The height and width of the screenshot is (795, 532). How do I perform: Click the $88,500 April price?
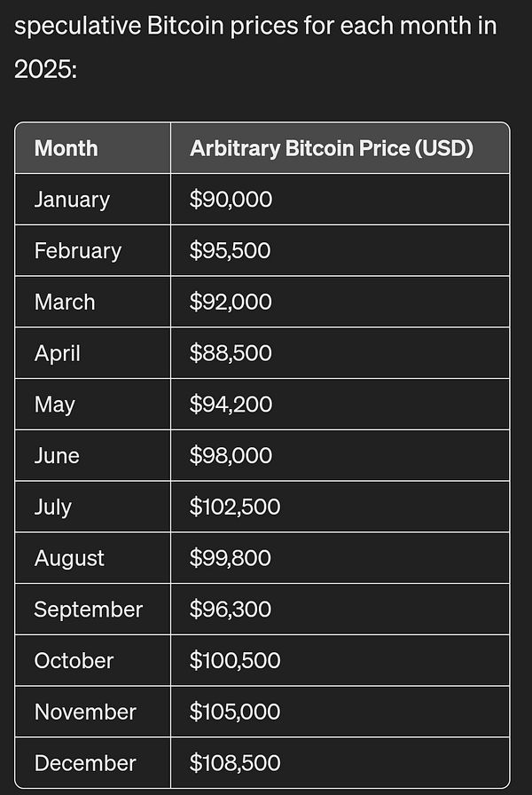pyautogui.click(x=231, y=353)
